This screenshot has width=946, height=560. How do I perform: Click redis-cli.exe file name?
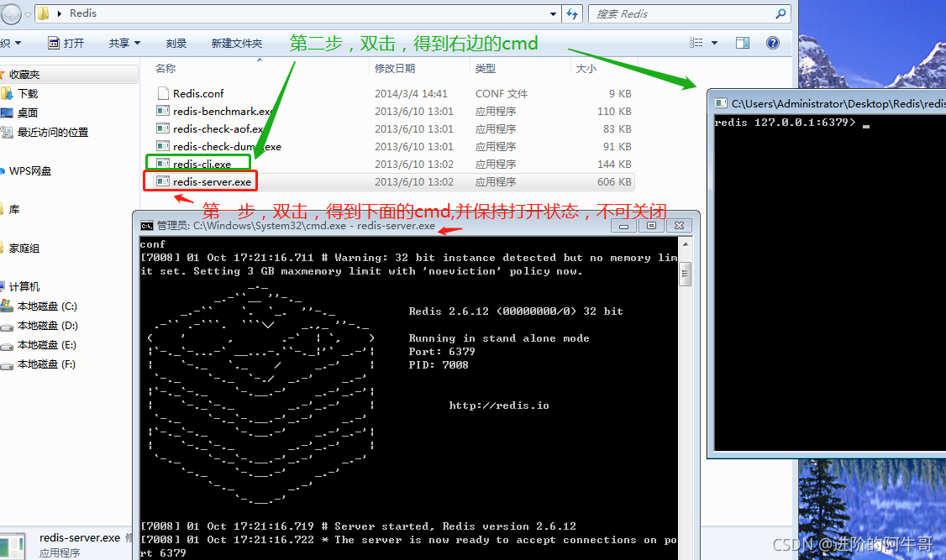[x=202, y=164]
